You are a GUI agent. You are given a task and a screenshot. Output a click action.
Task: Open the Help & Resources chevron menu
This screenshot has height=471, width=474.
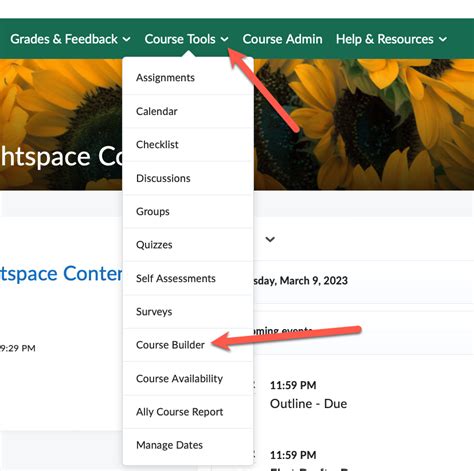[443, 39]
